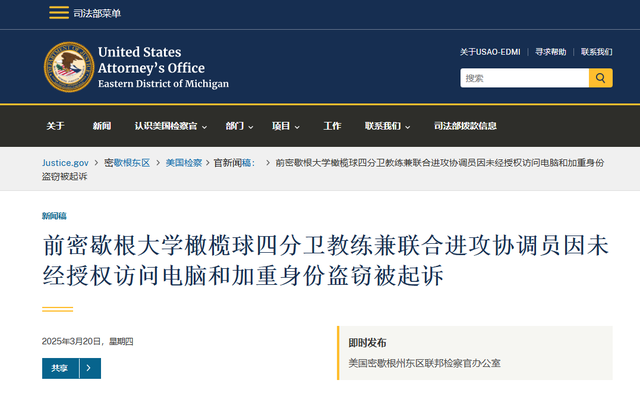The image size is (640, 405).
Task: Click the Eastern District of Michigan text
Action: [163, 84]
